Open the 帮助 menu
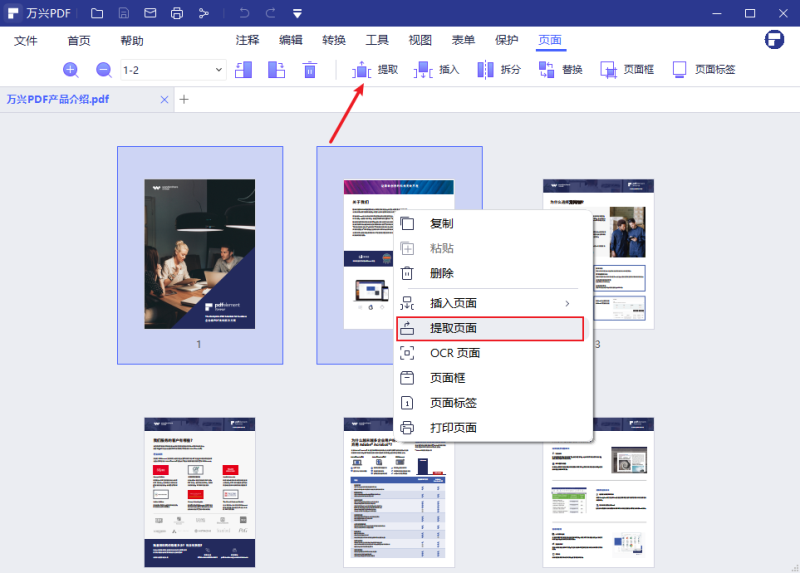The image size is (800, 573). tap(132, 40)
